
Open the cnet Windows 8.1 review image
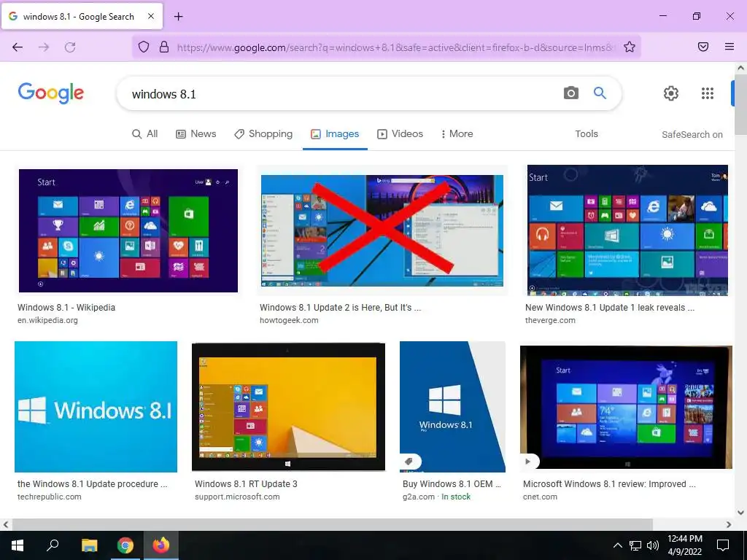tap(626, 407)
